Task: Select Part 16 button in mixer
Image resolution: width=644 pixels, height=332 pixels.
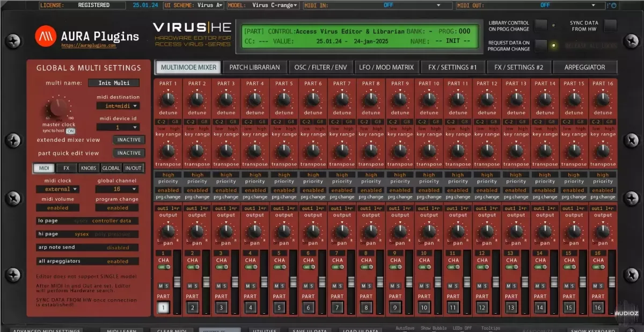Action: pyautogui.click(x=598, y=307)
